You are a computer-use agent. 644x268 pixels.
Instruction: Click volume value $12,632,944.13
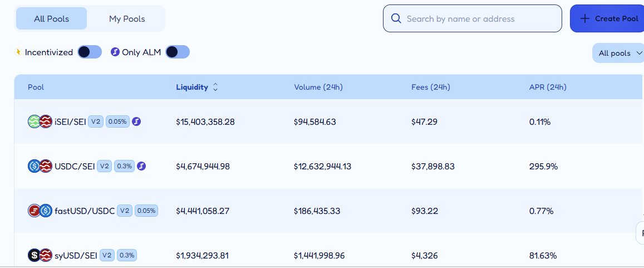[322, 166]
